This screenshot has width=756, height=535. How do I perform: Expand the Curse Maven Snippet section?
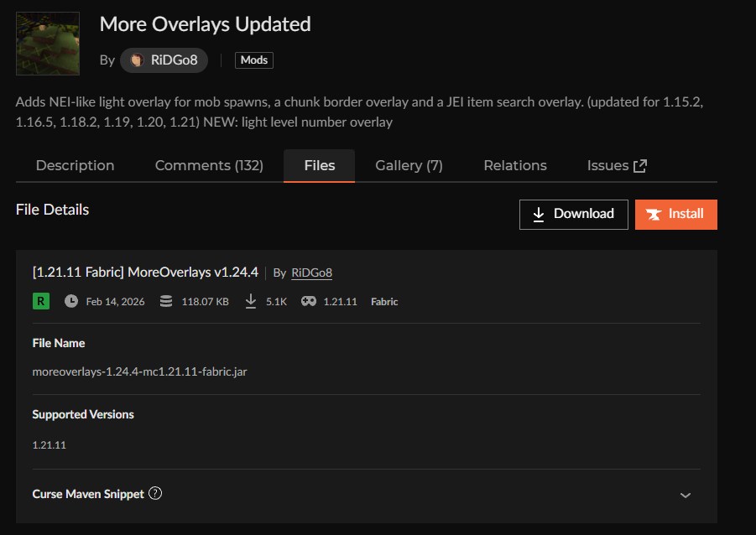684,495
